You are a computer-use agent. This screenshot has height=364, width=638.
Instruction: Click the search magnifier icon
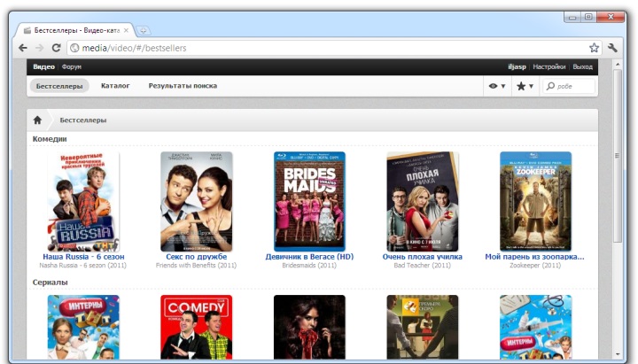coord(550,86)
